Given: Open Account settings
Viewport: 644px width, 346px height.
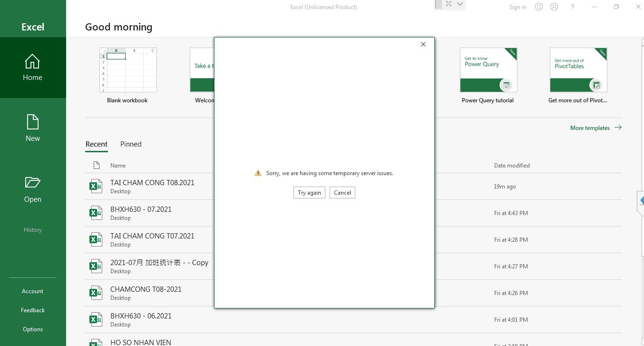Looking at the screenshot, I should click(x=33, y=291).
